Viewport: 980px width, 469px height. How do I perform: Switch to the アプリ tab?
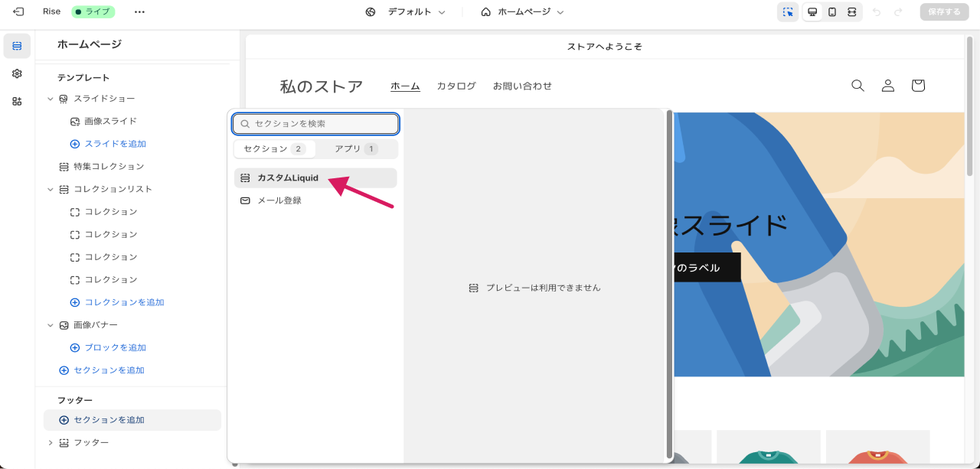pos(356,148)
